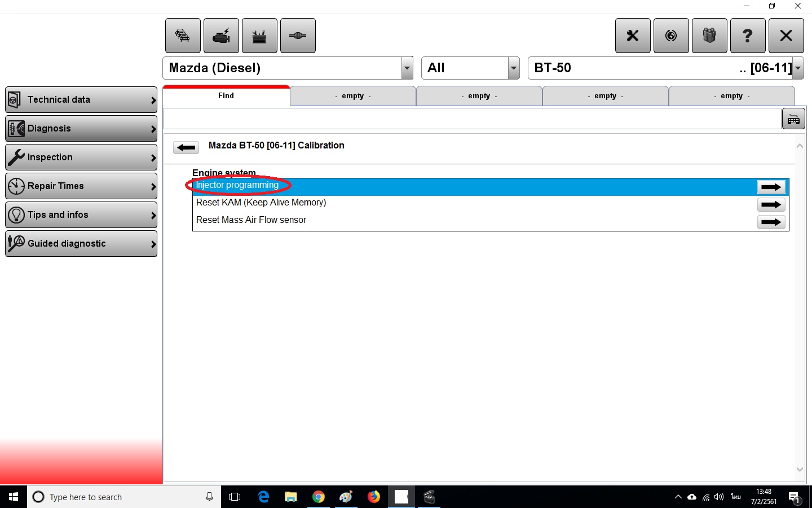The height and width of the screenshot is (508, 812).
Task: Select the fourth empty tab
Action: (732, 96)
